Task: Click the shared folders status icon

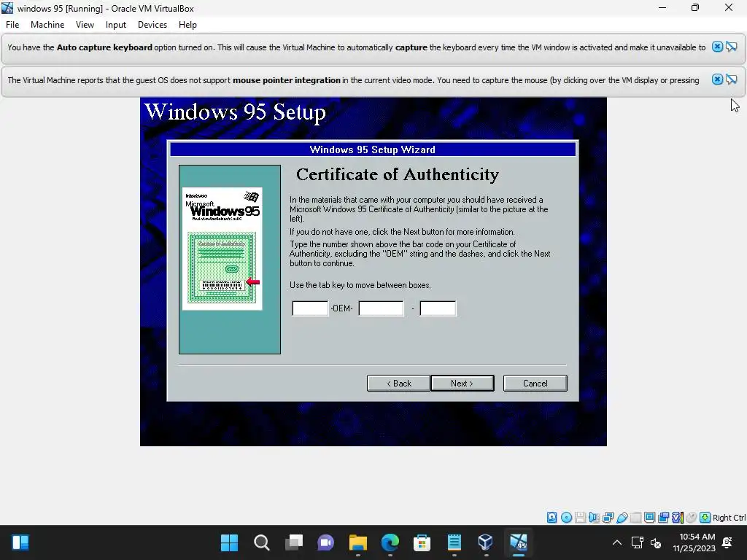Action: pos(635,518)
